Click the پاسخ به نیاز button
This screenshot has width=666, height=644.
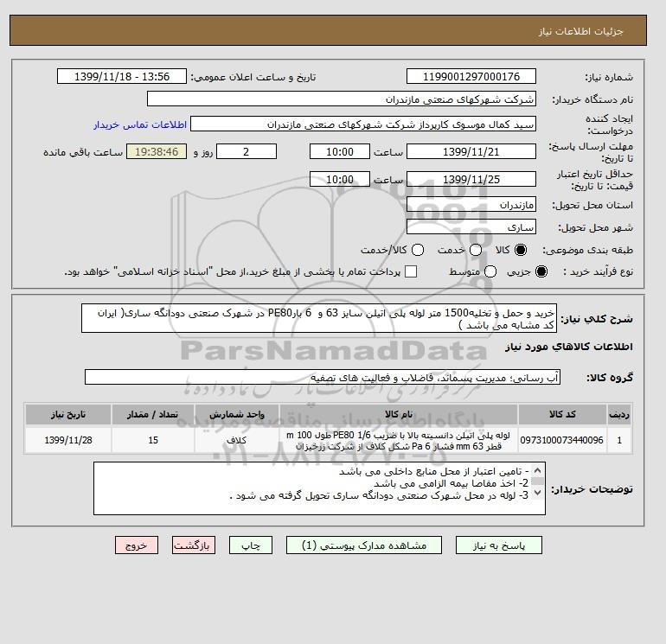coord(499,545)
